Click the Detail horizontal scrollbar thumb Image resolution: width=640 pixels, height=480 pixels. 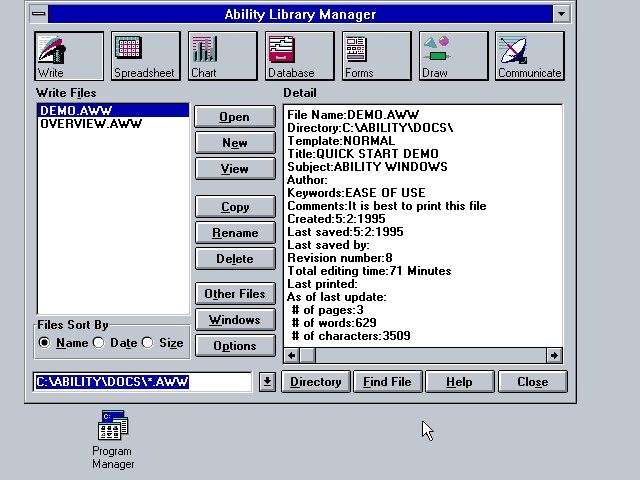point(308,356)
